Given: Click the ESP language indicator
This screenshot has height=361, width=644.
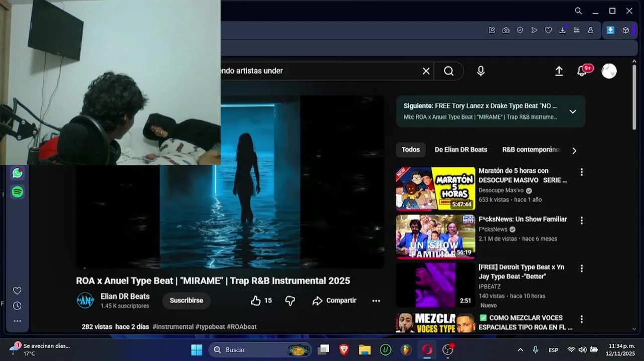Looking at the screenshot, I should point(553,349).
